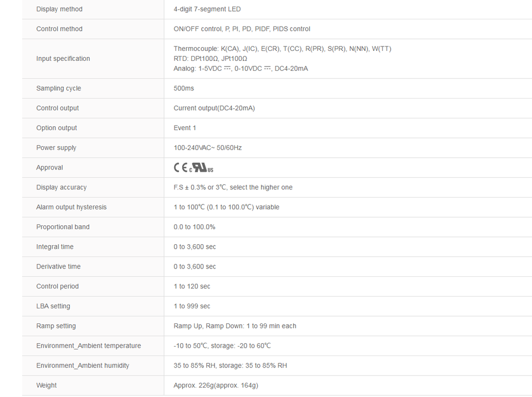Screen dimensions: 532x397
Task: Select the Weight Approx. 226g value
Action: tap(216, 385)
